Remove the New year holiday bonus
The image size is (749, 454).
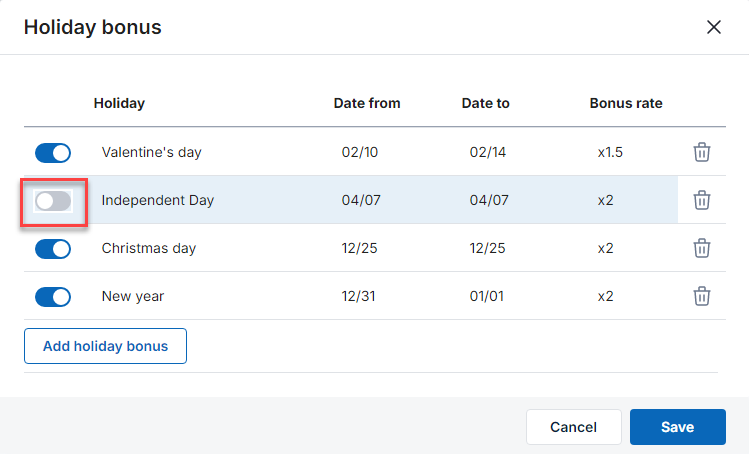(x=701, y=296)
